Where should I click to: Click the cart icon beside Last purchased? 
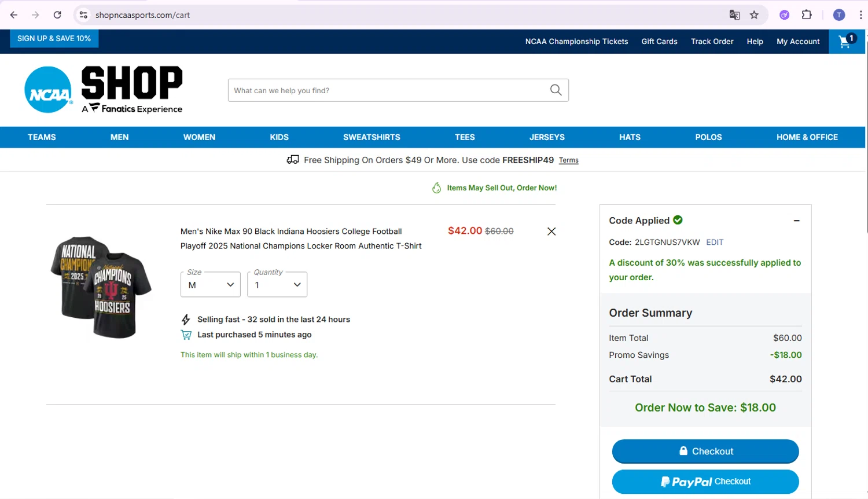coord(186,335)
